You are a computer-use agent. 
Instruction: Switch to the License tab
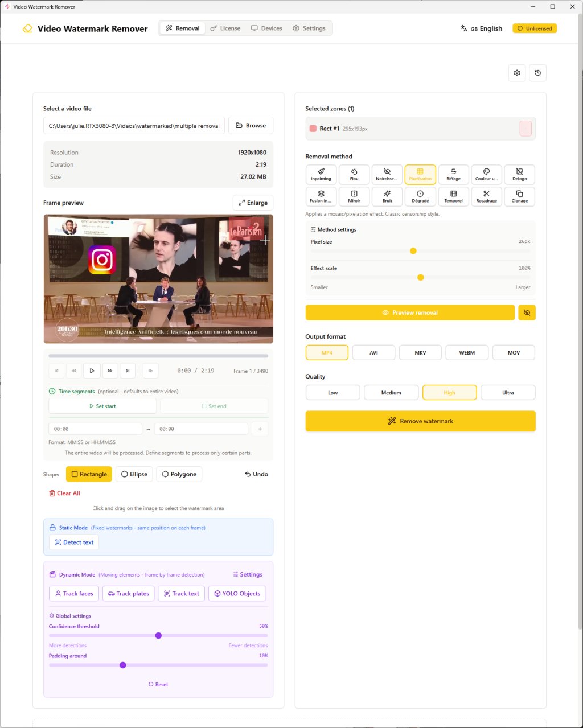(x=225, y=28)
